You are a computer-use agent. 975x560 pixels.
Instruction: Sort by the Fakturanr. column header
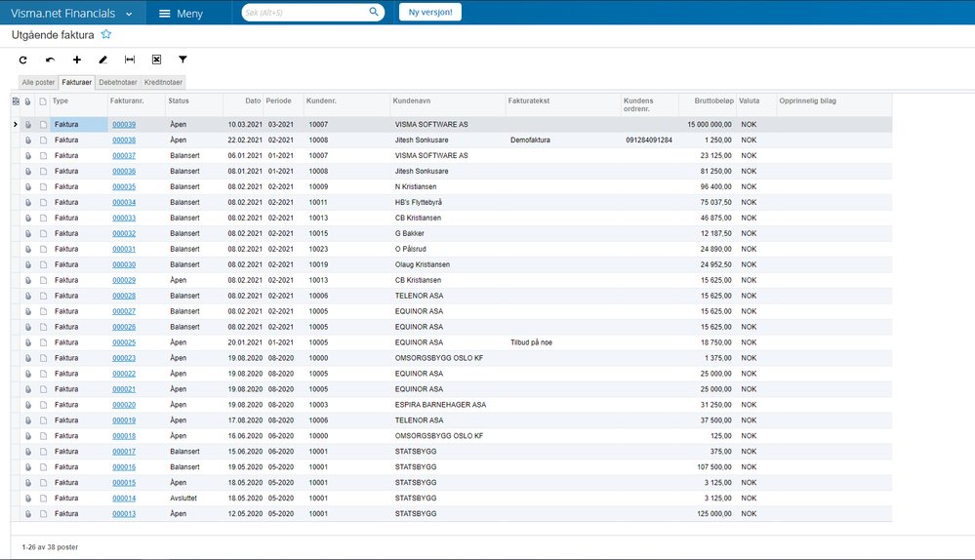tap(127, 100)
